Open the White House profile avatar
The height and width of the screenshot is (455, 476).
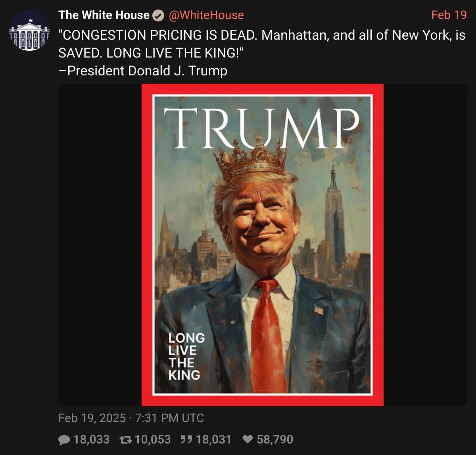[x=29, y=30]
